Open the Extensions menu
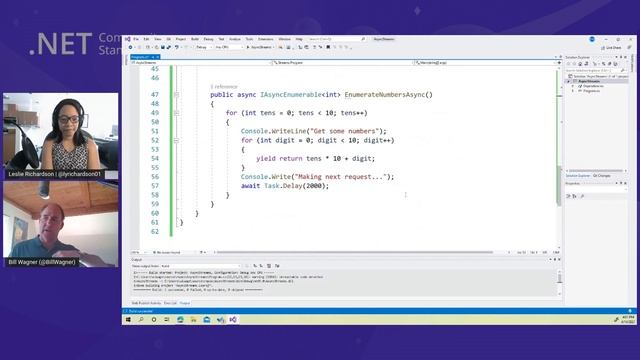The image size is (640, 360). pyautogui.click(x=266, y=39)
